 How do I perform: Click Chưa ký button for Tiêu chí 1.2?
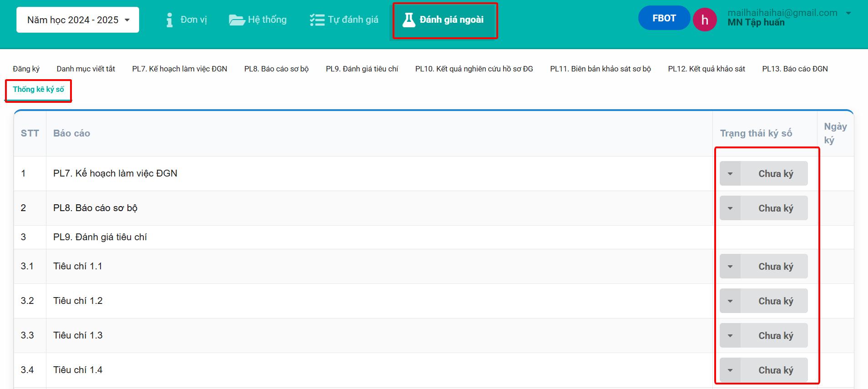pos(775,301)
